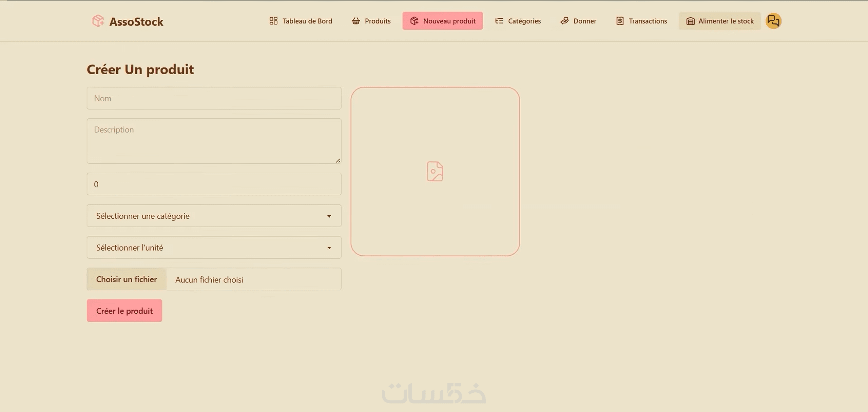Click the Transactions receipt icon
The image size is (868, 412).
[x=620, y=21]
